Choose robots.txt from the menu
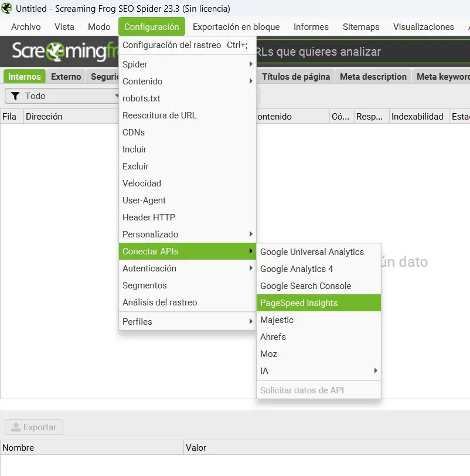470x476 pixels. coord(188,98)
